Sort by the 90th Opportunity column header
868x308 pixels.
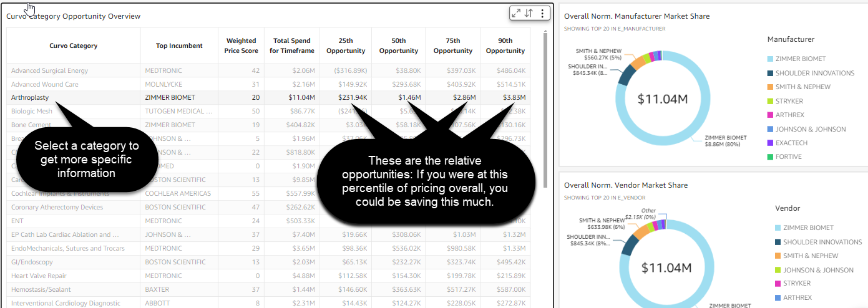point(505,46)
